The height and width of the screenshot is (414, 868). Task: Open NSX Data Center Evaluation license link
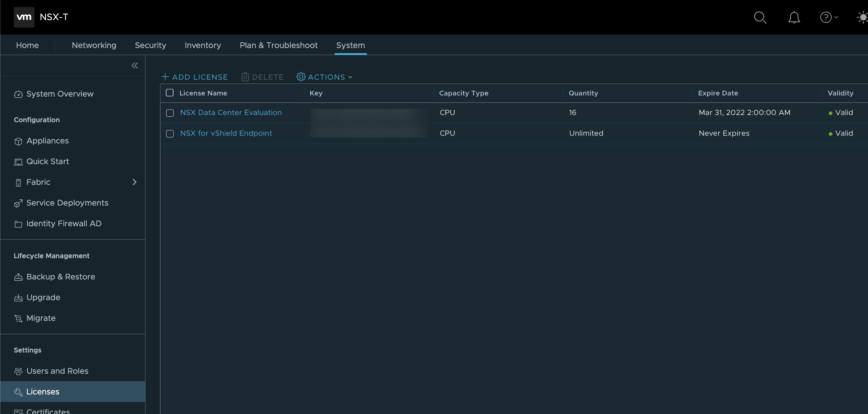[231, 112]
